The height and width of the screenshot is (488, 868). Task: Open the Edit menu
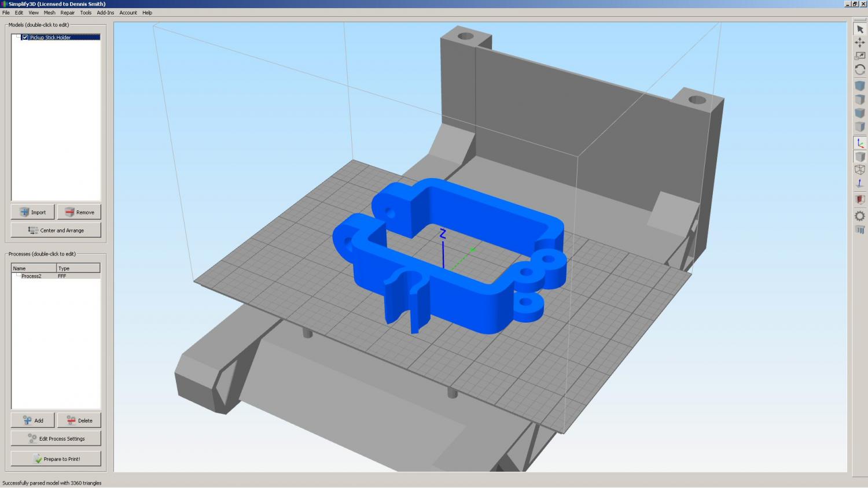click(19, 13)
